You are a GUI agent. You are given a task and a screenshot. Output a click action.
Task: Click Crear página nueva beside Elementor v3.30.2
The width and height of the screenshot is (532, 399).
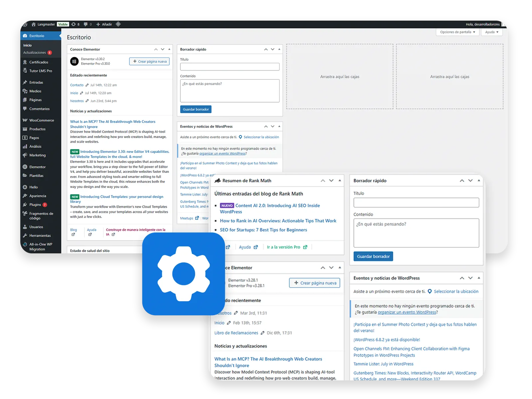(x=149, y=62)
